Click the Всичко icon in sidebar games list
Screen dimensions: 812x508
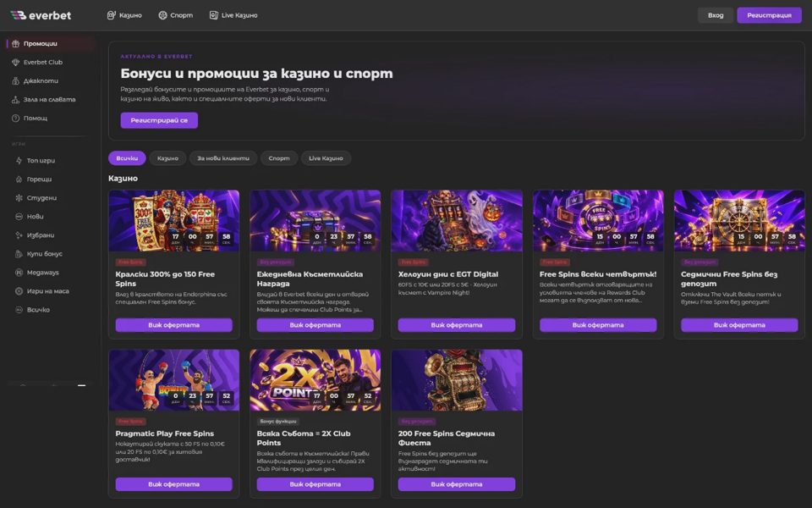click(19, 310)
